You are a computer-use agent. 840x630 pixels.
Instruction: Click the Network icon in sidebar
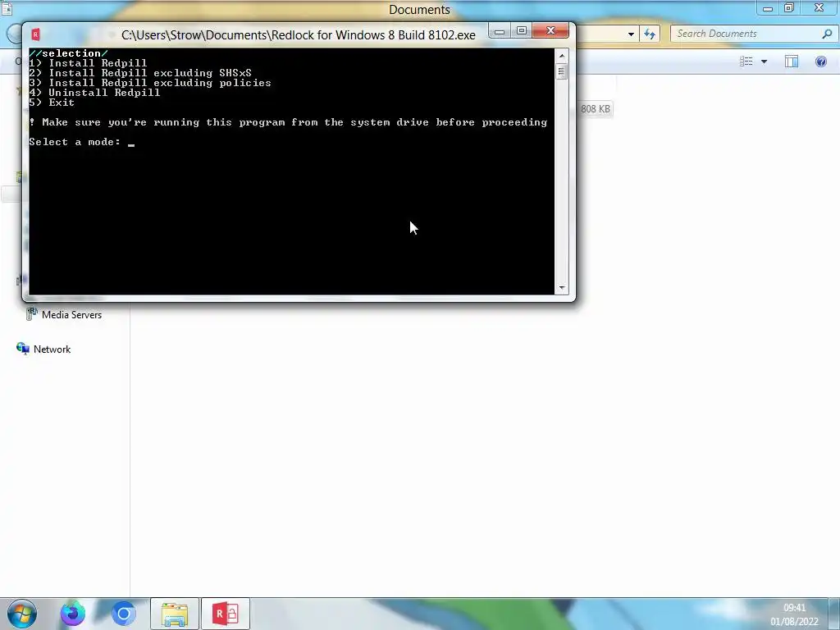coord(23,349)
